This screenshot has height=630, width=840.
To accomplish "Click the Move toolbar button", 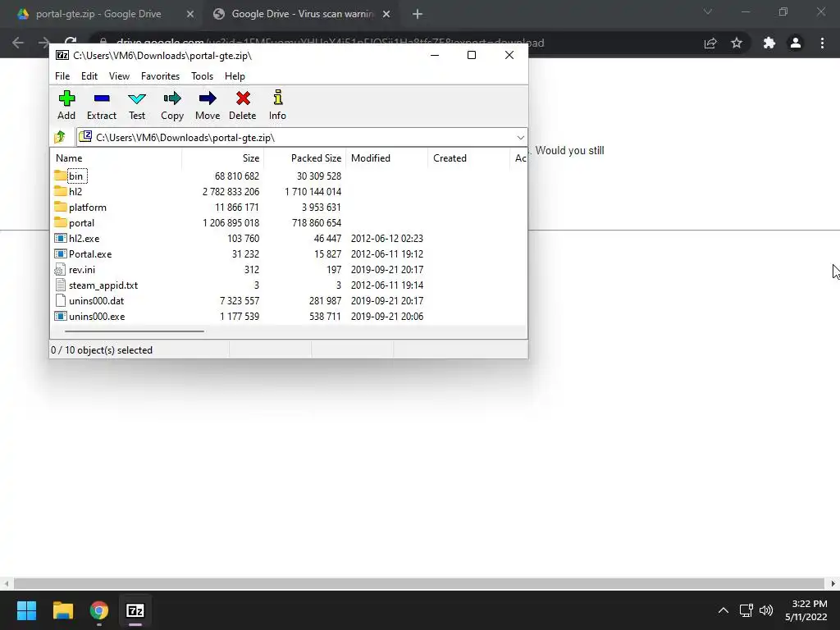I will pos(208,105).
